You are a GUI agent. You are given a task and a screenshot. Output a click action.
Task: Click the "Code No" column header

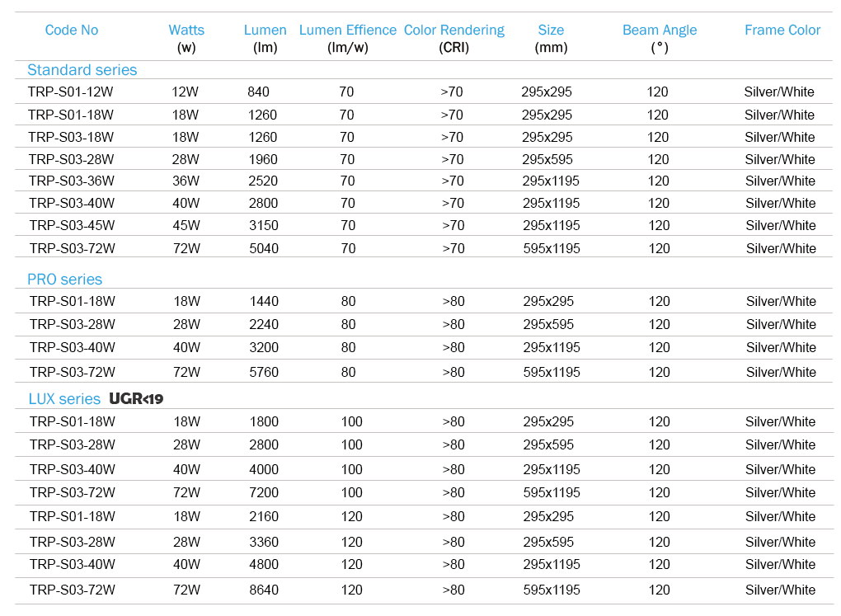[72, 30]
